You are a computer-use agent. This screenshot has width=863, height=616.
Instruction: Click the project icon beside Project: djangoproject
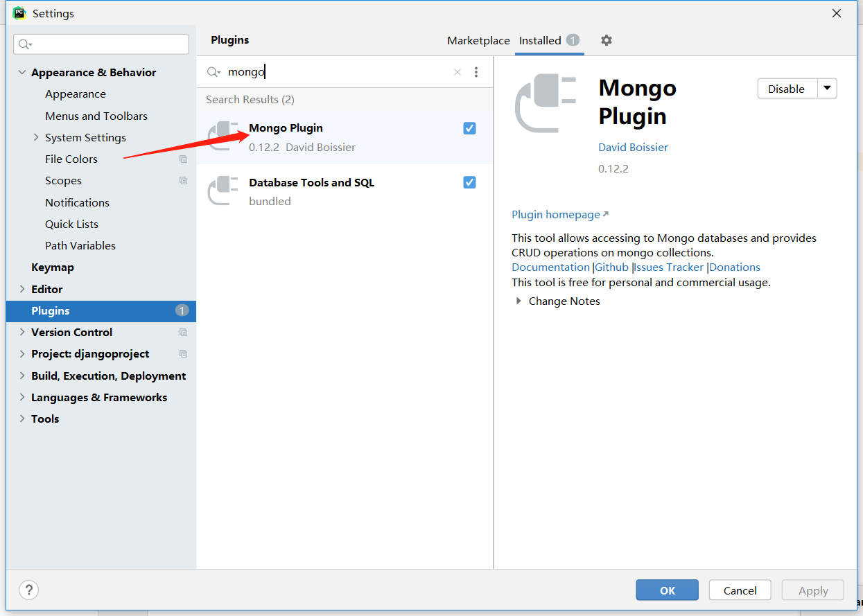tap(183, 354)
